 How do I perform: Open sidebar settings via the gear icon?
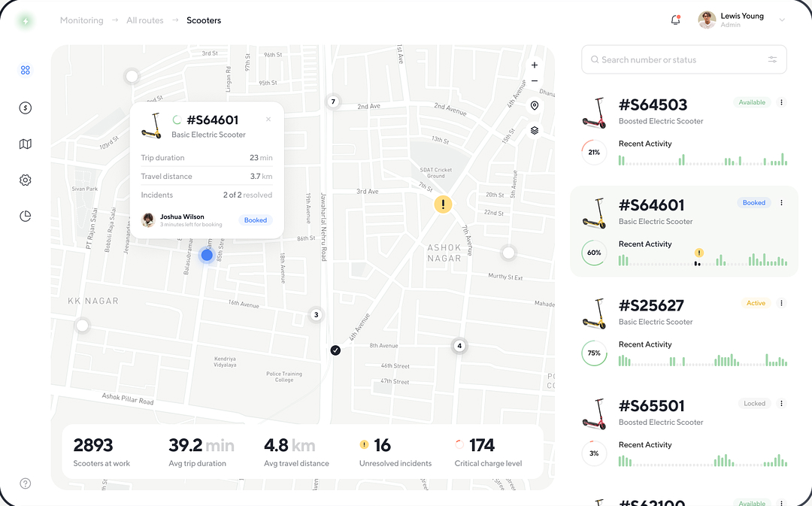(25, 180)
